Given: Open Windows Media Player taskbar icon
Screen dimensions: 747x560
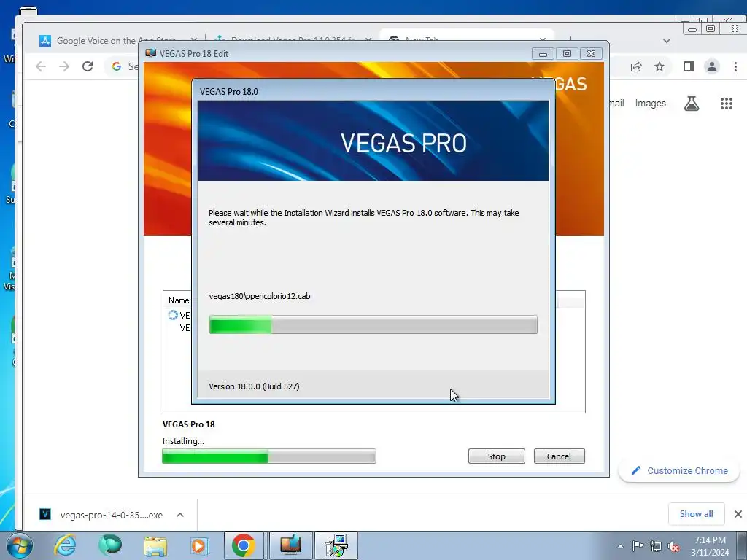Looking at the screenshot, I should (200, 545).
